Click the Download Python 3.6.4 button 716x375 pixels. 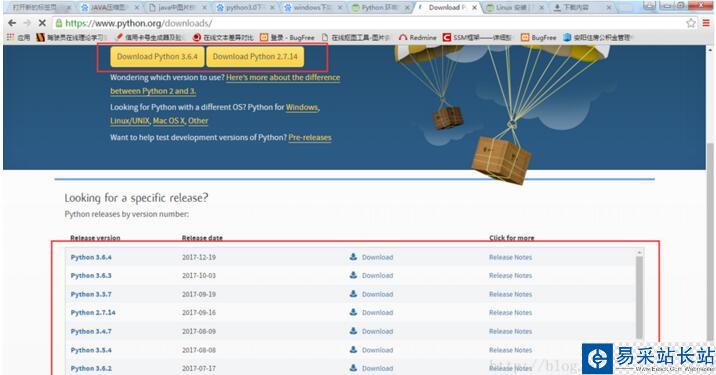[157, 57]
